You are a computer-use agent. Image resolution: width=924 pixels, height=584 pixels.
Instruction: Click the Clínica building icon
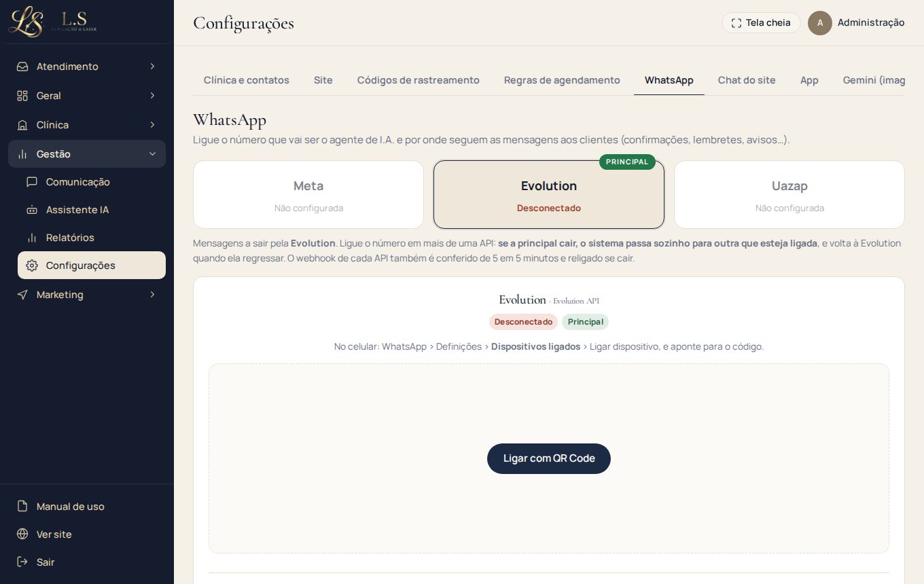coord(22,125)
